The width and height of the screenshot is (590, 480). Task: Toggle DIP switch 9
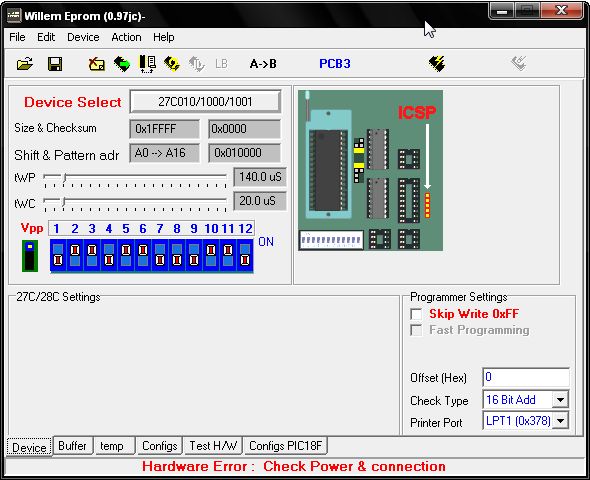point(194,255)
